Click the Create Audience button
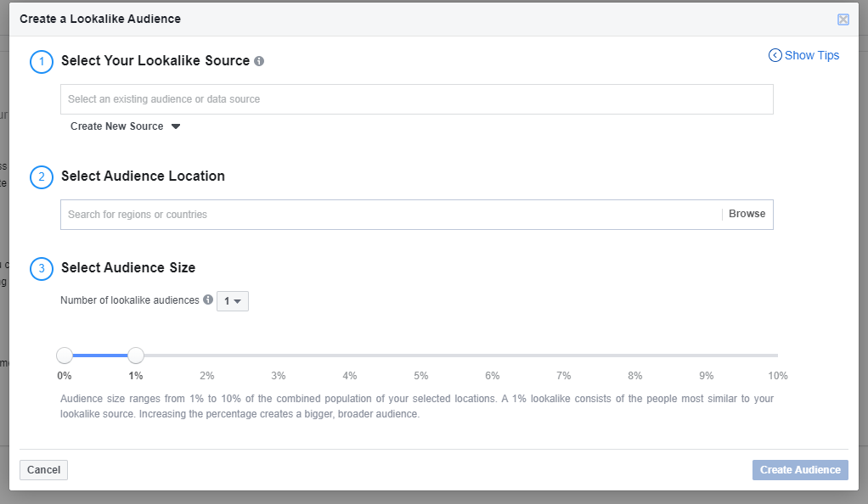 tap(800, 470)
